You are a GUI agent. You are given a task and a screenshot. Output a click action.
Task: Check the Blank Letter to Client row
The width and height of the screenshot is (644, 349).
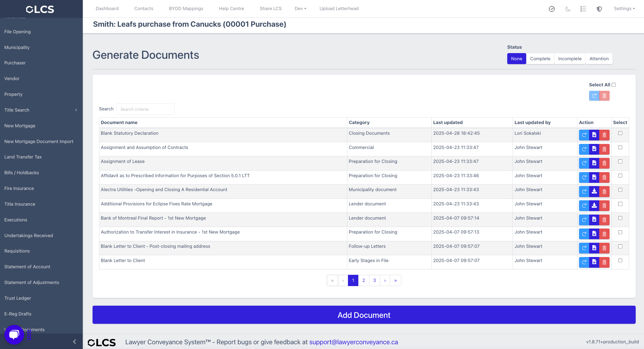click(x=620, y=261)
